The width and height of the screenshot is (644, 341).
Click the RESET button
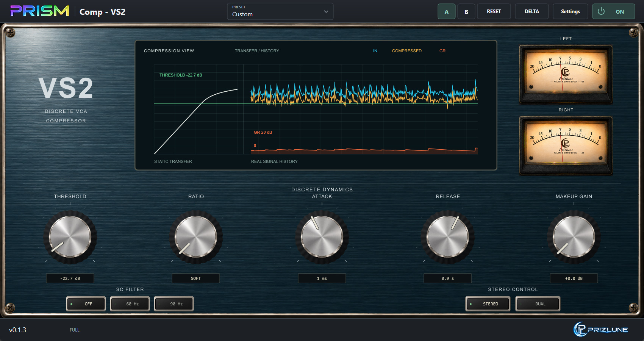pyautogui.click(x=494, y=11)
